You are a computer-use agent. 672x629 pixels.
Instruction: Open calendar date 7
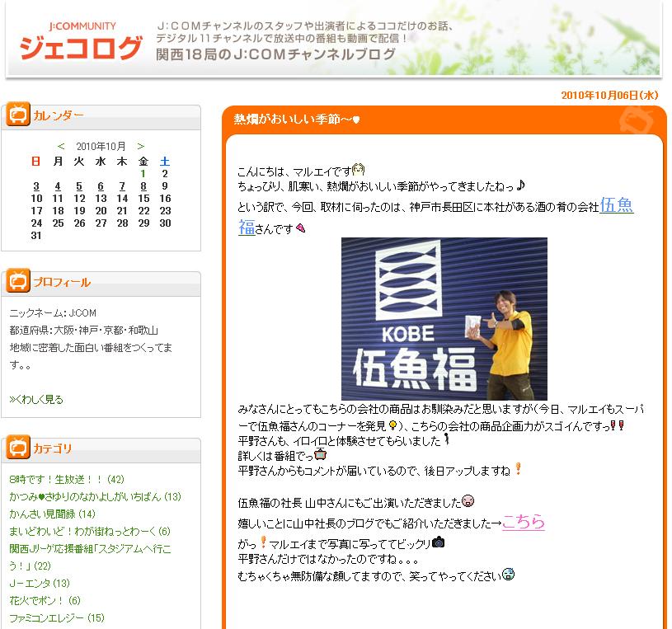[x=122, y=186]
